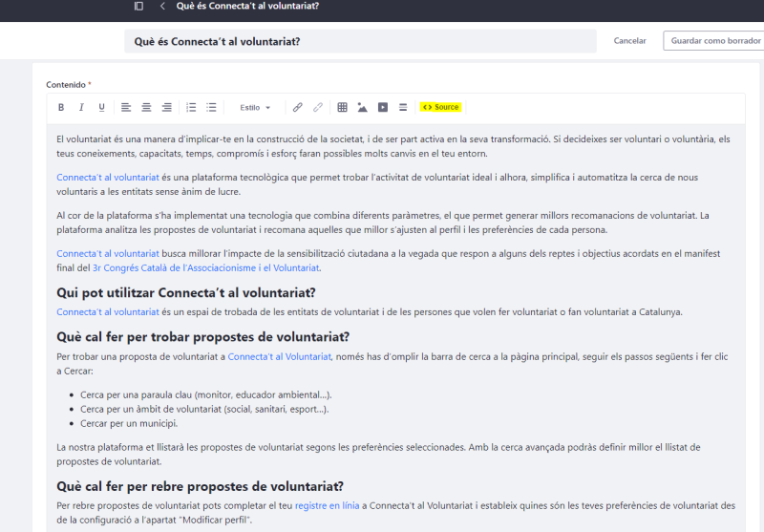This screenshot has width=764, height=532.
Task: Click paragraph starting 'La nostra plataforma et llistarà'
Action: coord(378,454)
